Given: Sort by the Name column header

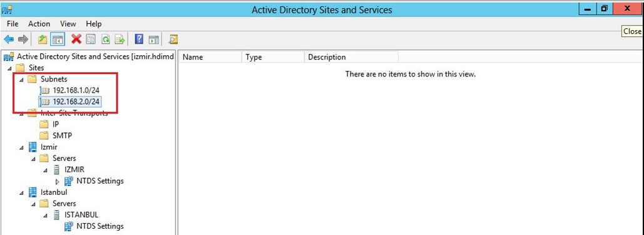Looking at the screenshot, I should click(210, 57).
